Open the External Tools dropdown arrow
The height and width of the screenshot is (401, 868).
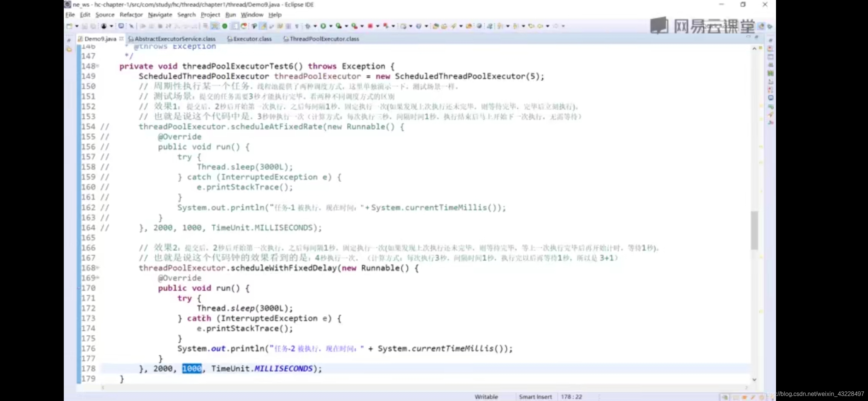pyautogui.click(x=362, y=26)
